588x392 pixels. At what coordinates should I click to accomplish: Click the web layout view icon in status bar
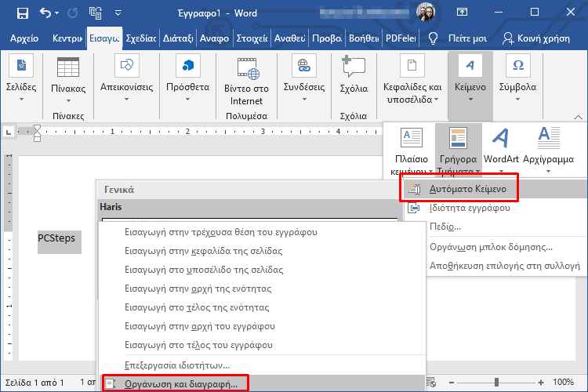pos(431,383)
